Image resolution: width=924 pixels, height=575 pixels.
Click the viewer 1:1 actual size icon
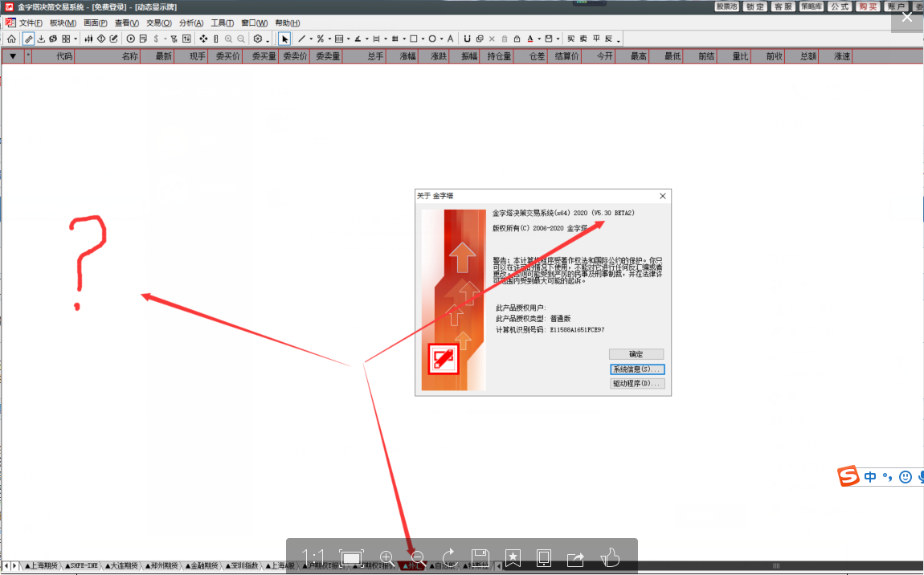click(313, 557)
